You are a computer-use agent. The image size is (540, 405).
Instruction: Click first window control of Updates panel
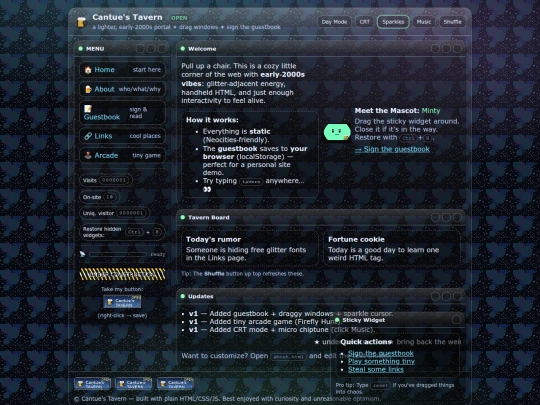coord(435,296)
